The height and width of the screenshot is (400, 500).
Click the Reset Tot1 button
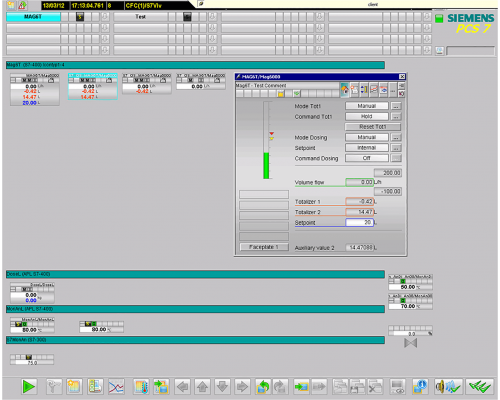(373, 127)
